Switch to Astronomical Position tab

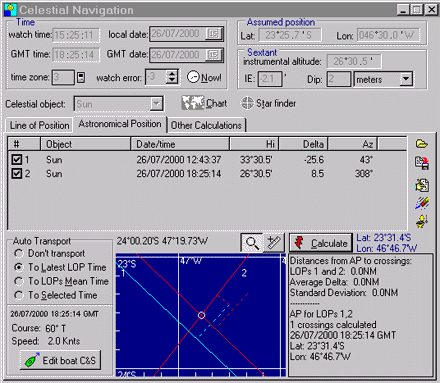(120, 124)
